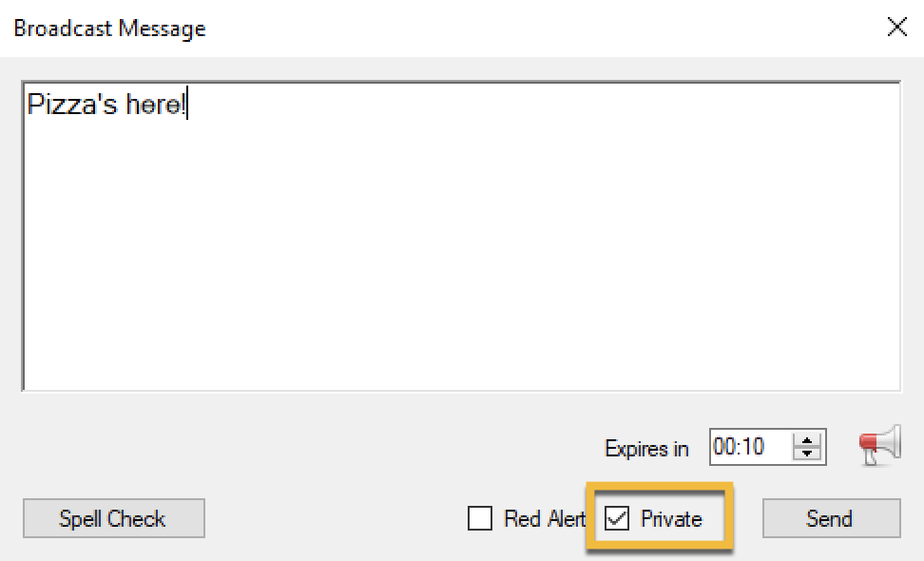Click the Private label text
Viewport: 924px width, 561px height.
(671, 519)
